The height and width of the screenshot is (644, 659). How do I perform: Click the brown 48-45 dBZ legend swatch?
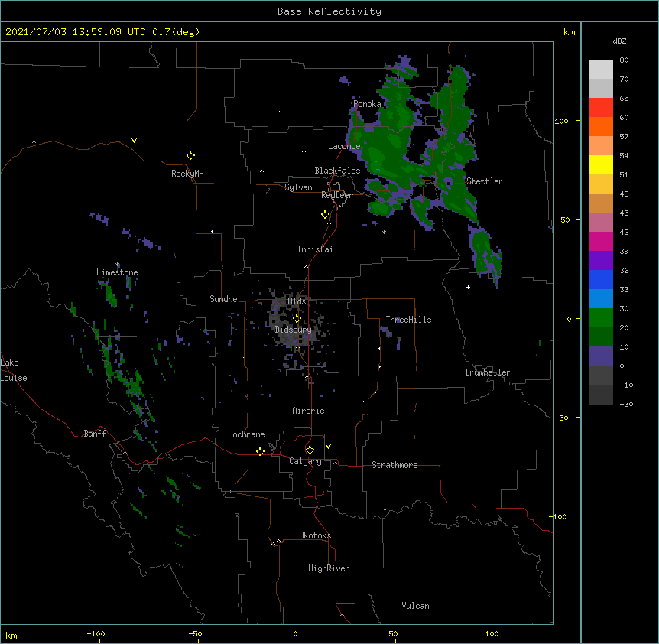point(601,203)
